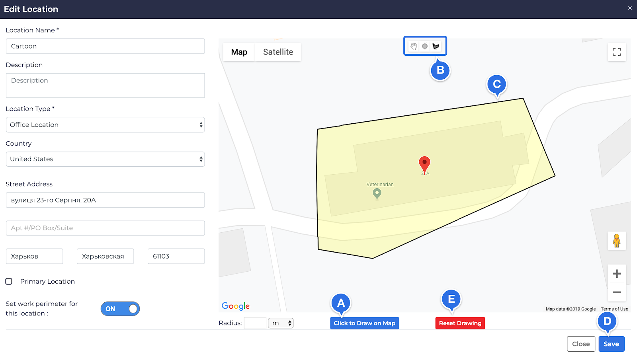
Task: Select the circle drawing tool
Action: [425, 46]
